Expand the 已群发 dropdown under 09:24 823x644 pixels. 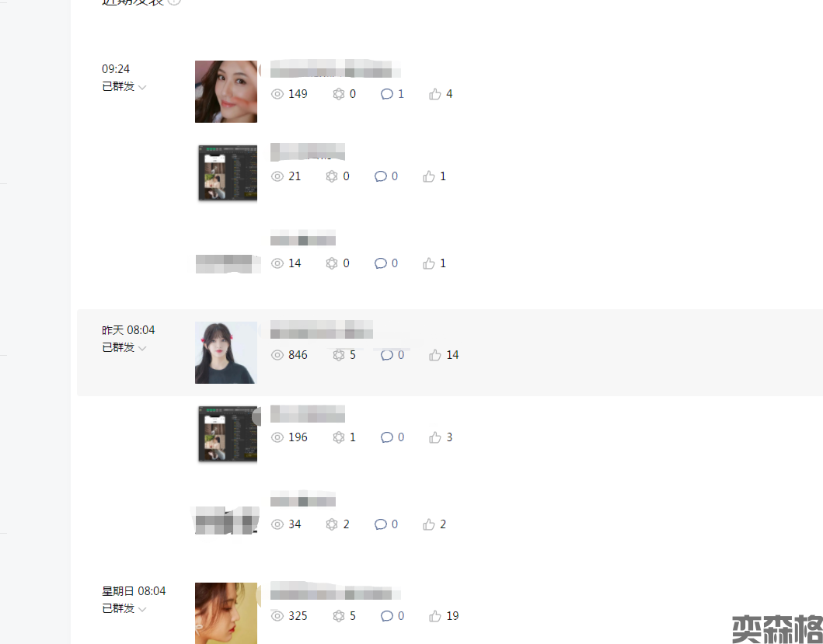coord(124,86)
